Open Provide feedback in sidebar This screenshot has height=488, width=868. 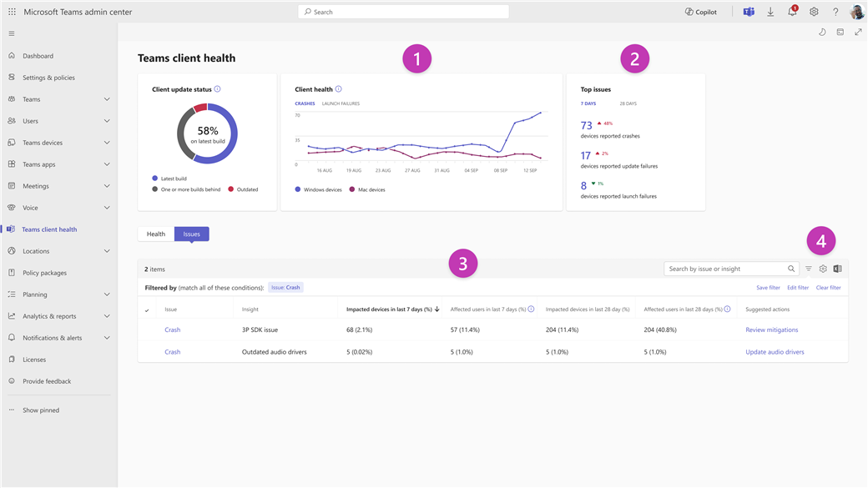[x=47, y=381]
